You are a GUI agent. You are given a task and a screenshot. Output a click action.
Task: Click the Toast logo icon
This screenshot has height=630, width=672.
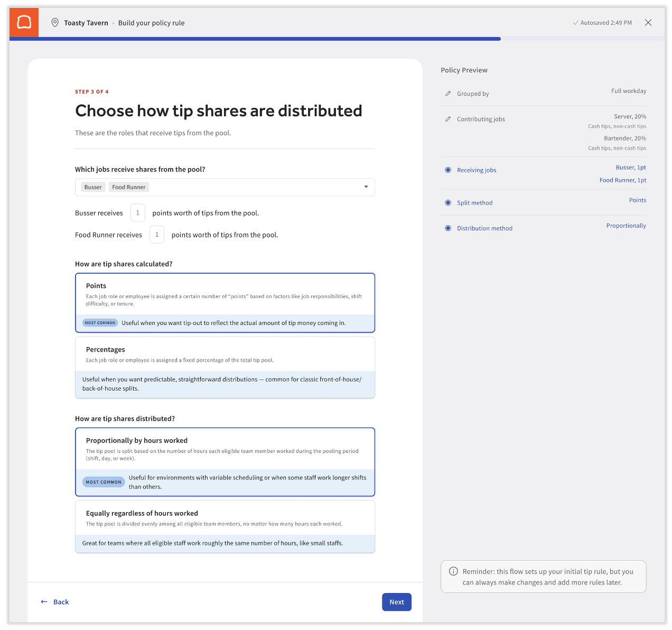tap(24, 22)
